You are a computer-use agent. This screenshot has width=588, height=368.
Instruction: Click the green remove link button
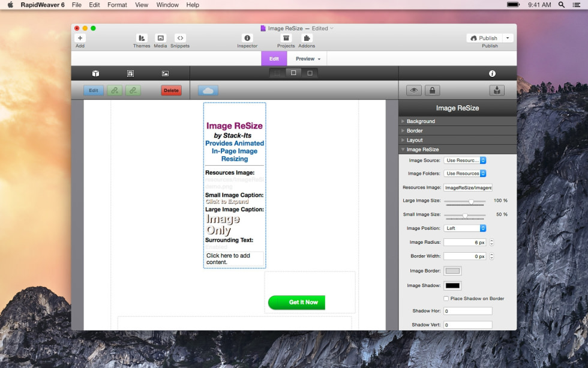click(x=133, y=91)
